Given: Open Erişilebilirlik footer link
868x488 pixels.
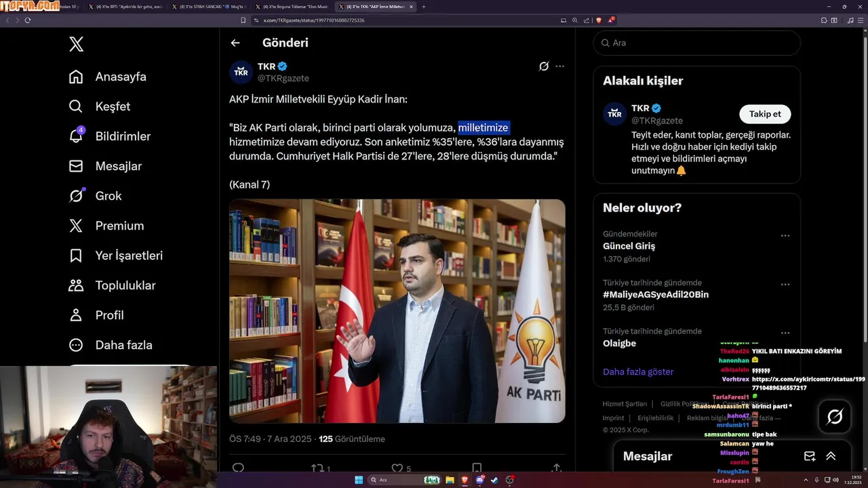Looking at the screenshot, I should click(x=655, y=418).
